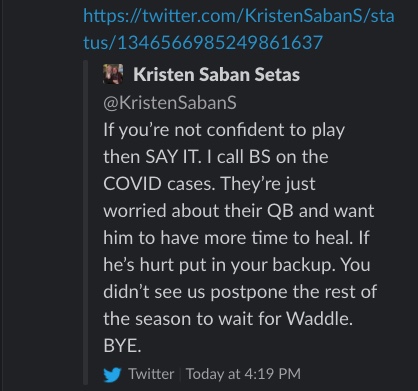This screenshot has width=418, height=391.
Task: Click the word "Waddle" in the tweet
Action: 319,319
